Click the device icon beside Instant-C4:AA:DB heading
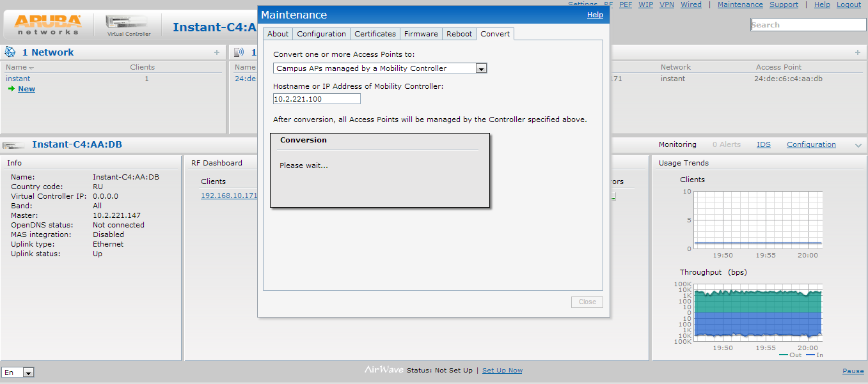 (x=14, y=145)
